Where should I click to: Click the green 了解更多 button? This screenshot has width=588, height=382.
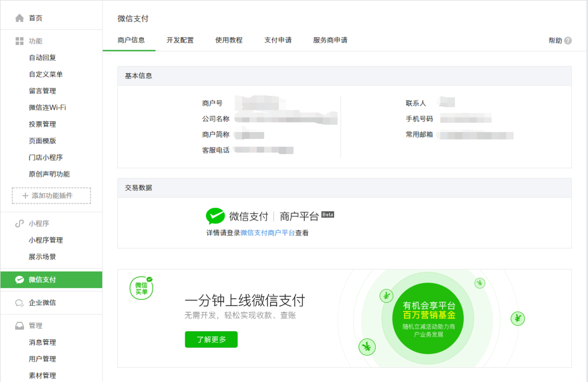211,339
